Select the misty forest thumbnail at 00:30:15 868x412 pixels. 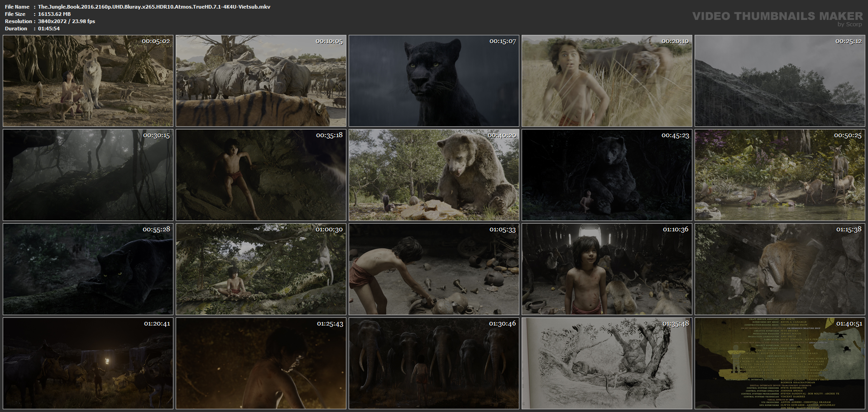88,175
